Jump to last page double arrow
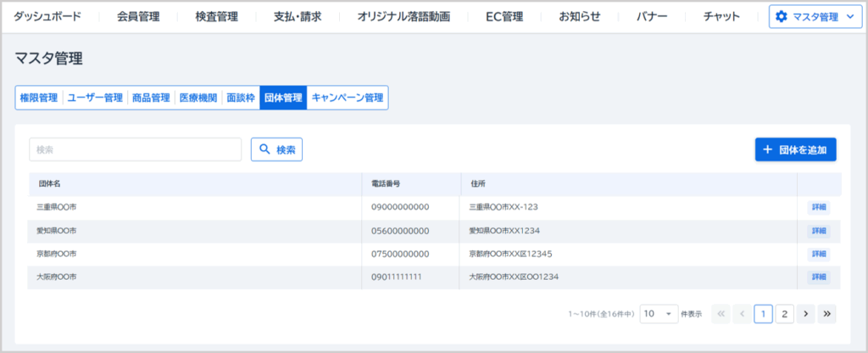Screen dimensions: 868x353 pyautogui.click(x=827, y=314)
